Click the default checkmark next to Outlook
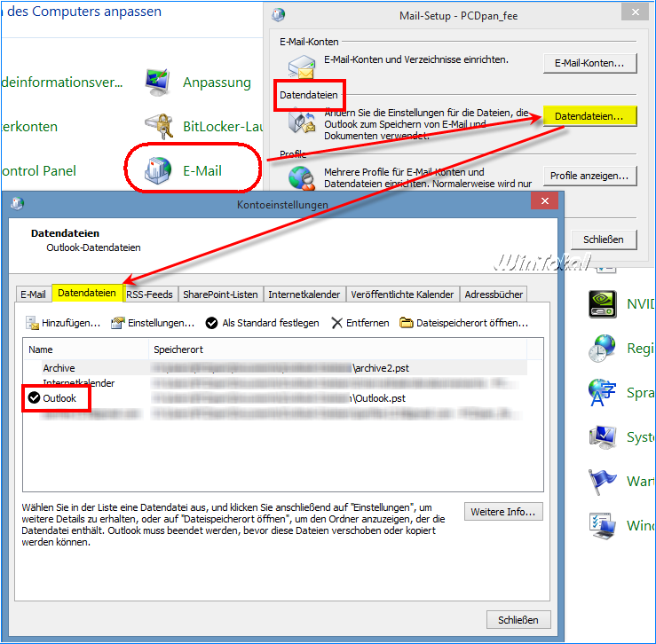The height and width of the screenshot is (644, 656). coord(34,397)
